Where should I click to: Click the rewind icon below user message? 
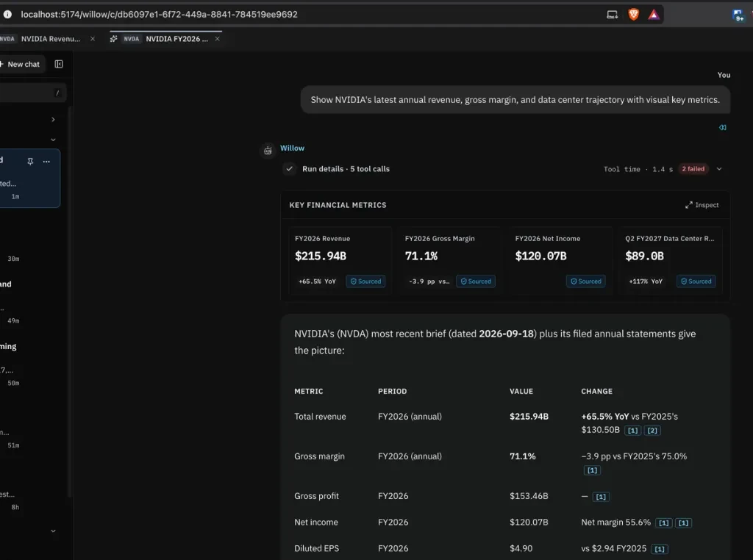[723, 128]
